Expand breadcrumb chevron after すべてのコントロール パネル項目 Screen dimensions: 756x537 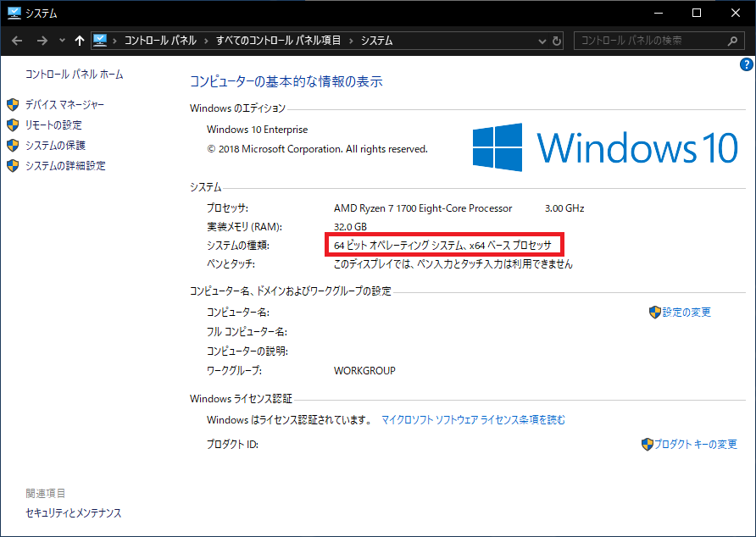351,41
